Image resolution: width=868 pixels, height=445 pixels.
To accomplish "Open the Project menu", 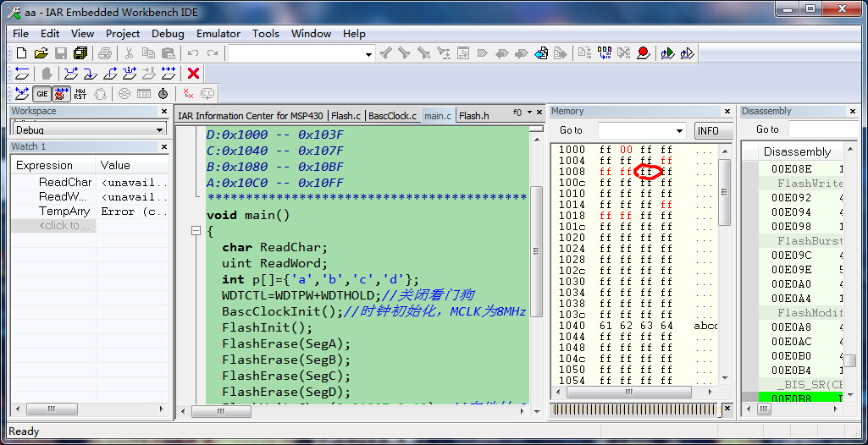I will click(123, 33).
